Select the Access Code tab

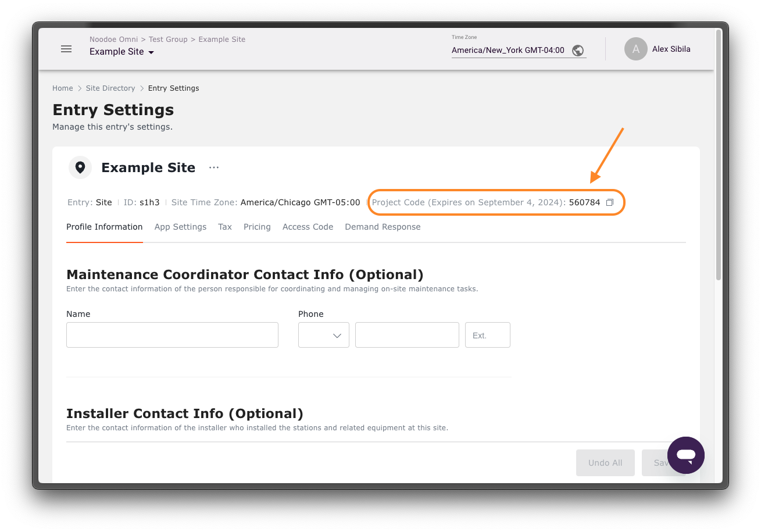(308, 227)
